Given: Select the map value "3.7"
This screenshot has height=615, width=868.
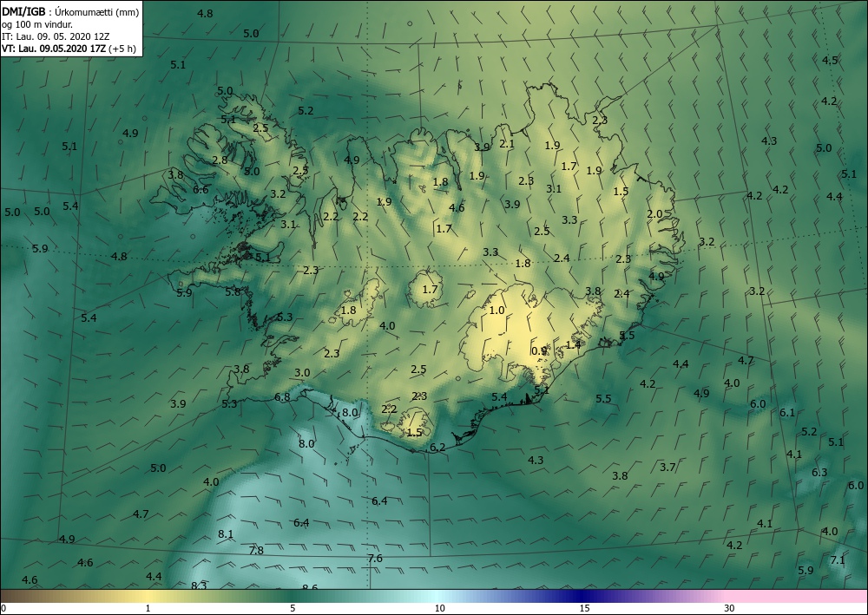Looking at the screenshot, I should pos(667,468).
